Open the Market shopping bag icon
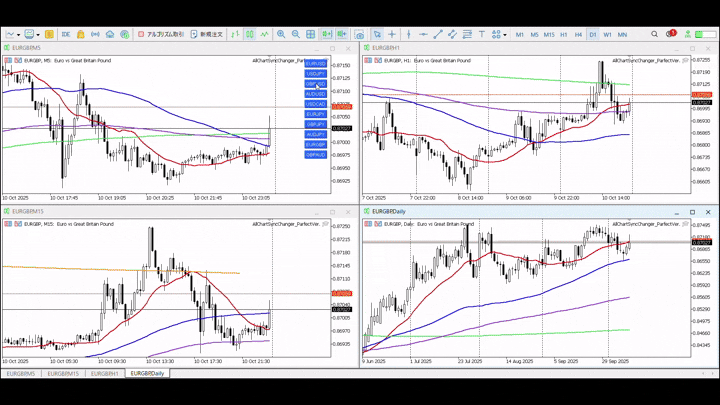The width and height of the screenshot is (720, 405). pos(80,34)
